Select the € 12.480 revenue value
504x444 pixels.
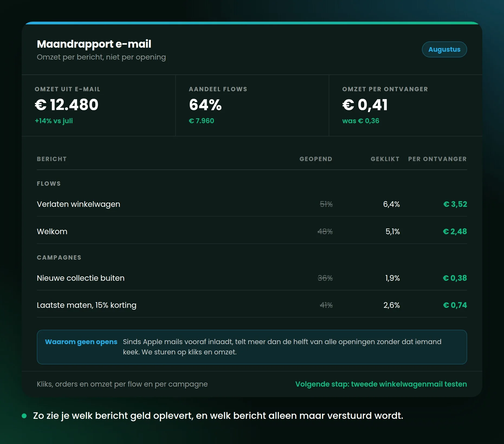pos(67,105)
